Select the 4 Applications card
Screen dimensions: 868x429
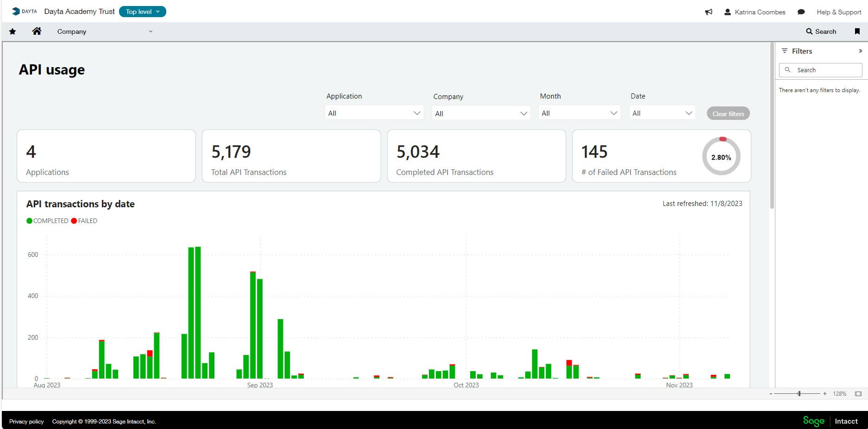coord(106,156)
